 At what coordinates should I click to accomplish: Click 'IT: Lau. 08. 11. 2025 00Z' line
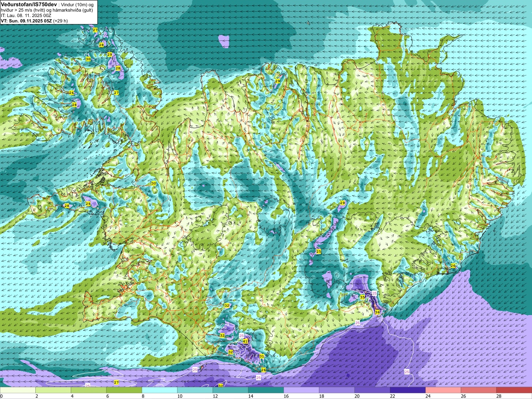[26, 15]
